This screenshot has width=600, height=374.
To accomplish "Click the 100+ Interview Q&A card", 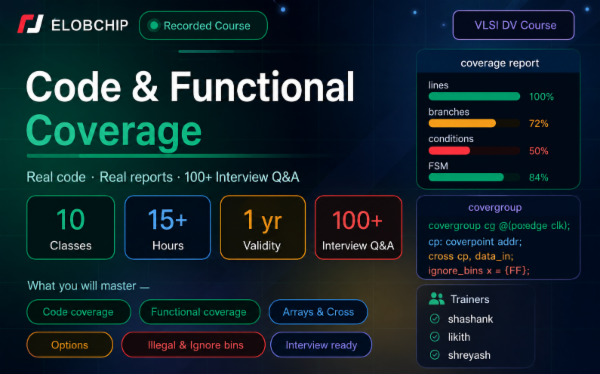I will (x=358, y=228).
